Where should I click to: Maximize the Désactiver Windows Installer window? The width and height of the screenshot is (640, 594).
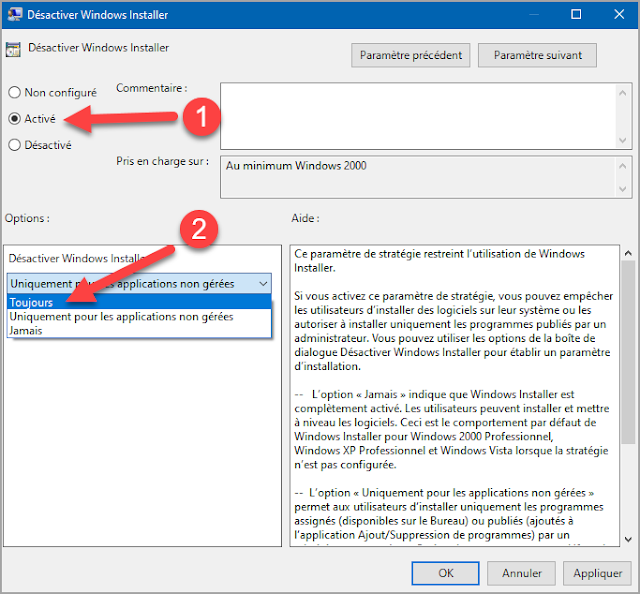click(576, 14)
